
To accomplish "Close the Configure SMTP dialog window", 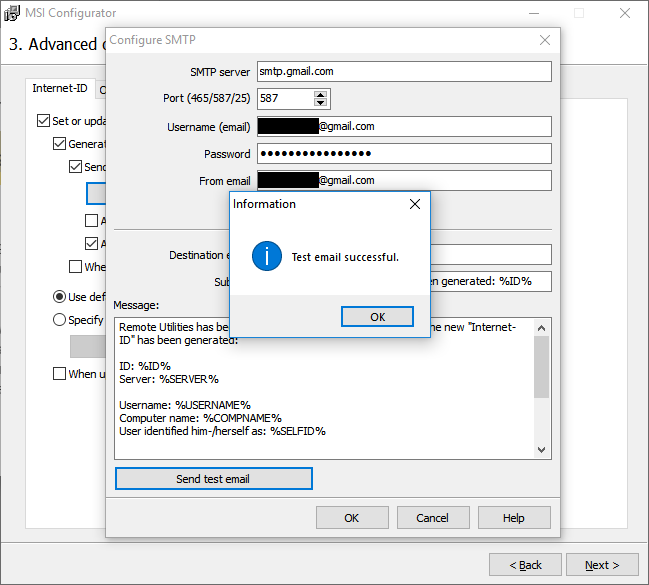I will pyautogui.click(x=545, y=40).
